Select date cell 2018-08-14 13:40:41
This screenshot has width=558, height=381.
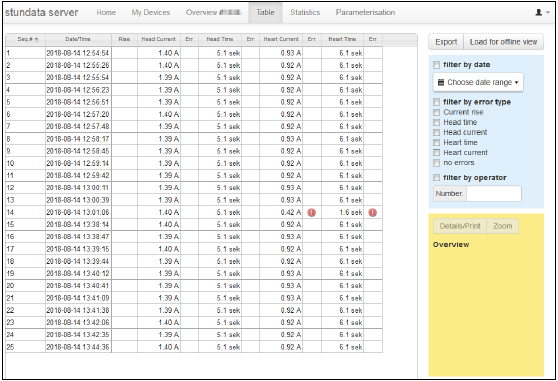pos(78,286)
